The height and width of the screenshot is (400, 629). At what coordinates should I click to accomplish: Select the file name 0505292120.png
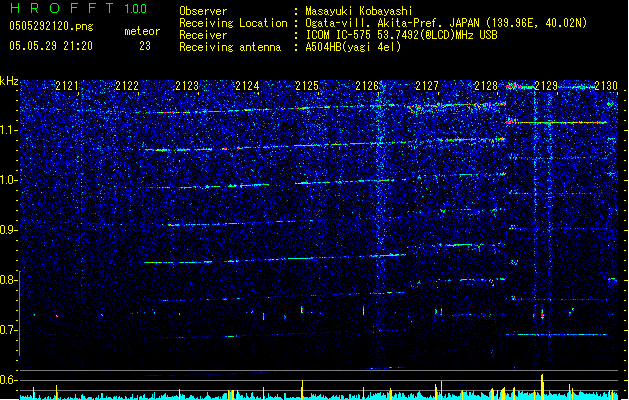pyautogui.click(x=51, y=26)
